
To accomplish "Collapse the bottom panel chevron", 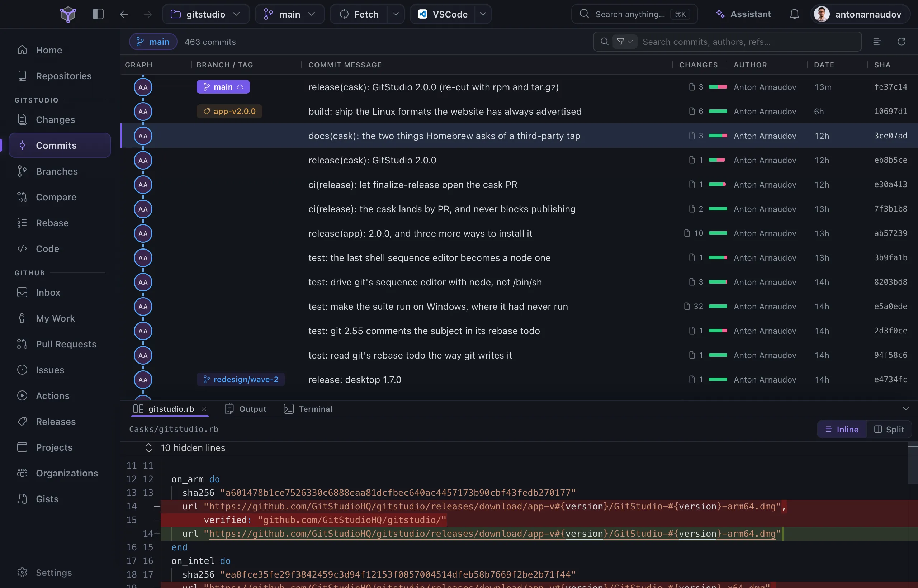I will tap(905, 408).
